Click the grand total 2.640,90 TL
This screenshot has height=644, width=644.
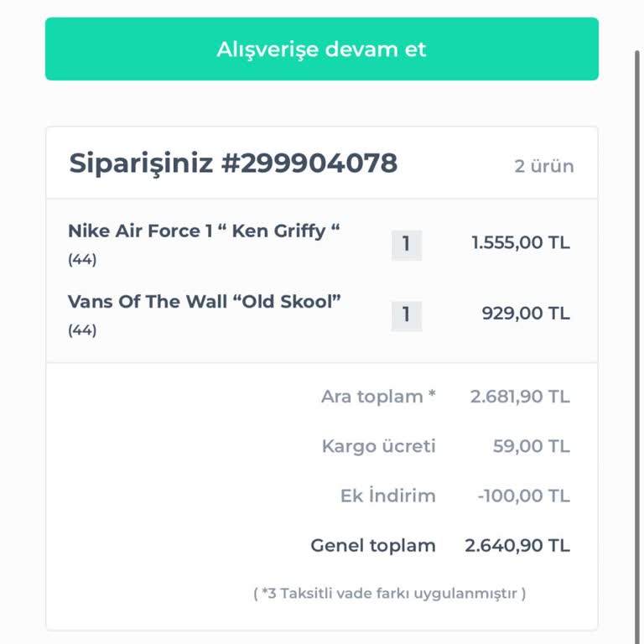click(x=517, y=546)
